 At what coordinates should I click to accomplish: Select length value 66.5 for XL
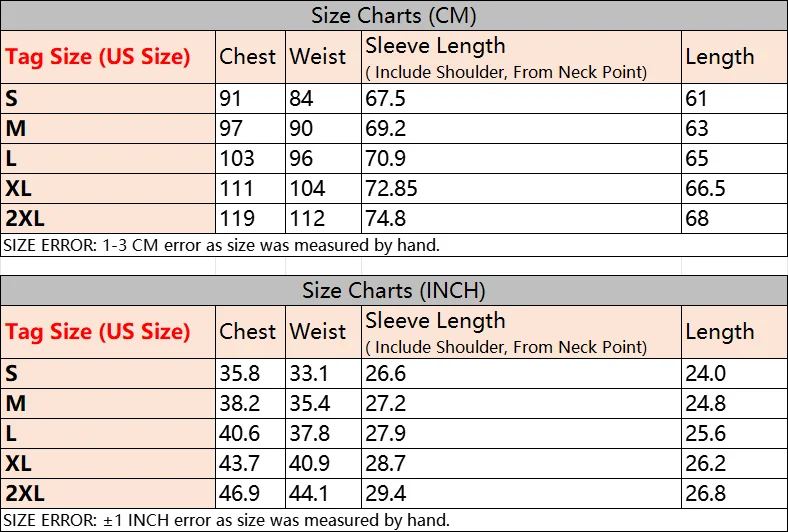(x=705, y=188)
